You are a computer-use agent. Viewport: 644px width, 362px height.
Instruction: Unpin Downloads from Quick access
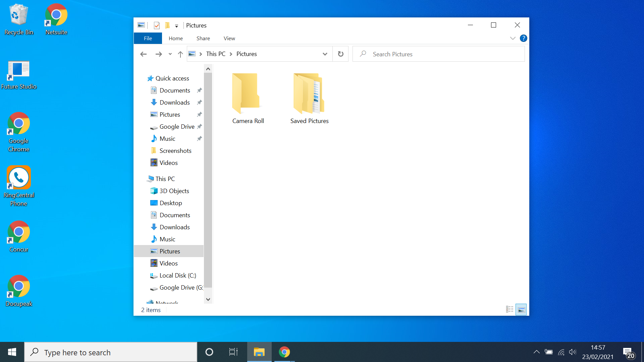coord(199,102)
